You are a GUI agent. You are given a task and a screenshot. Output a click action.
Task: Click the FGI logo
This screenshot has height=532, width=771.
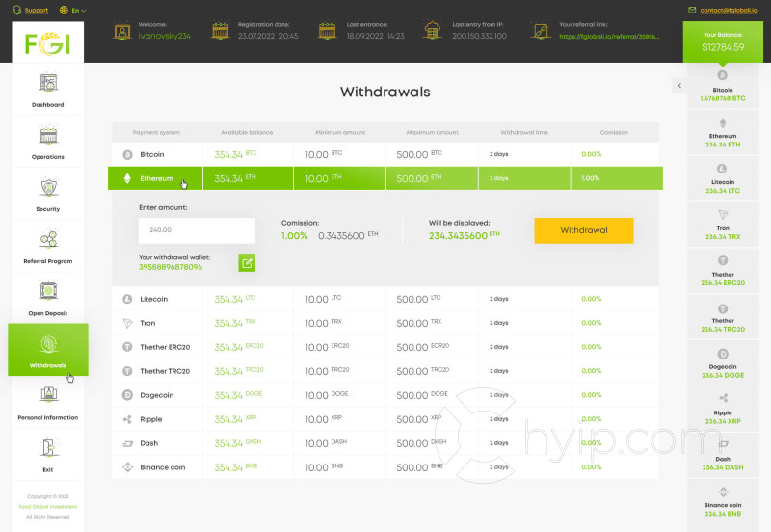pos(47,42)
